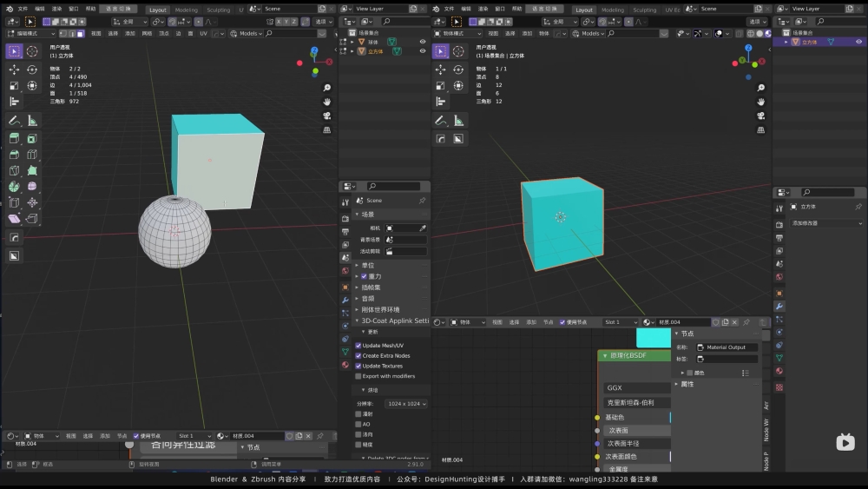This screenshot has width=868, height=489.
Task: Switch to Modeling workspace tab in left window
Action: click(x=186, y=10)
